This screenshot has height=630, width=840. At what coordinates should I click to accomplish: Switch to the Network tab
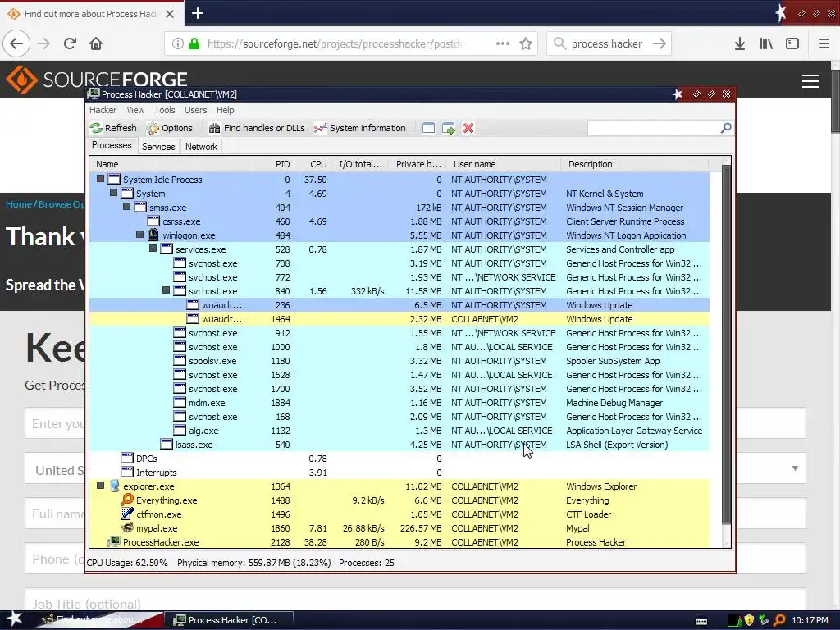[x=202, y=147]
